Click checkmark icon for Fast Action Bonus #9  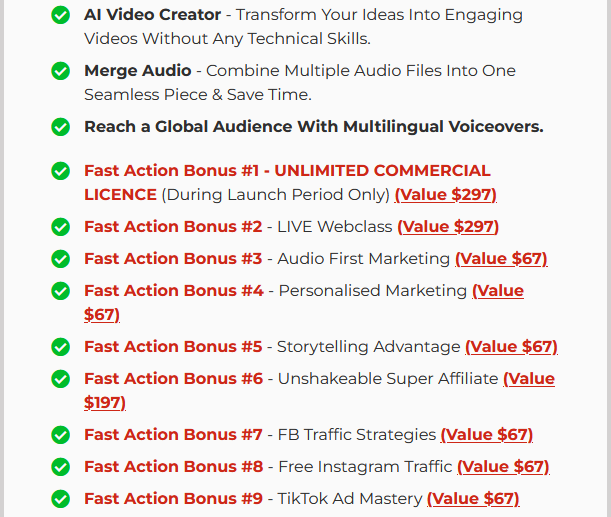click(x=61, y=499)
